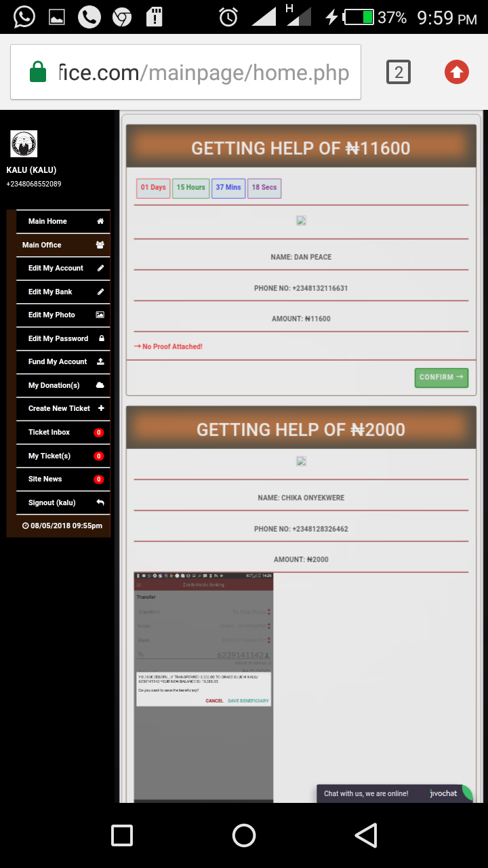Tap the browser tab count icon
Screen dimensions: 488x868
point(399,72)
